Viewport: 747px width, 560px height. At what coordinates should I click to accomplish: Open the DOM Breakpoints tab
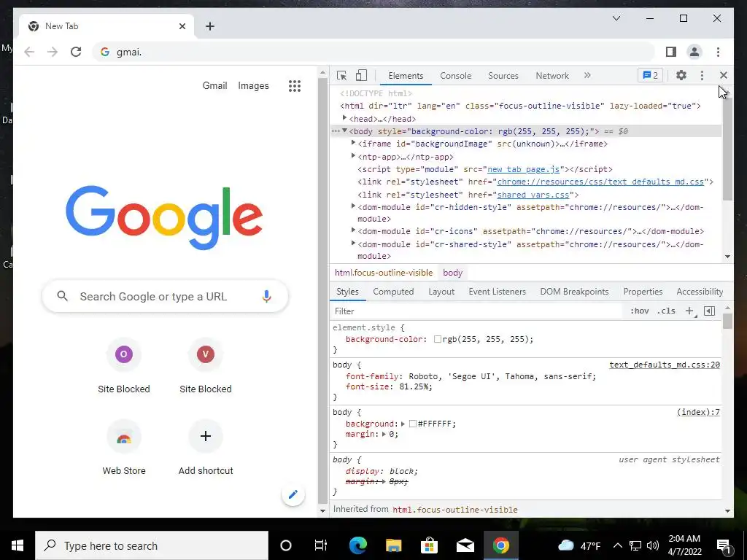tap(574, 292)
